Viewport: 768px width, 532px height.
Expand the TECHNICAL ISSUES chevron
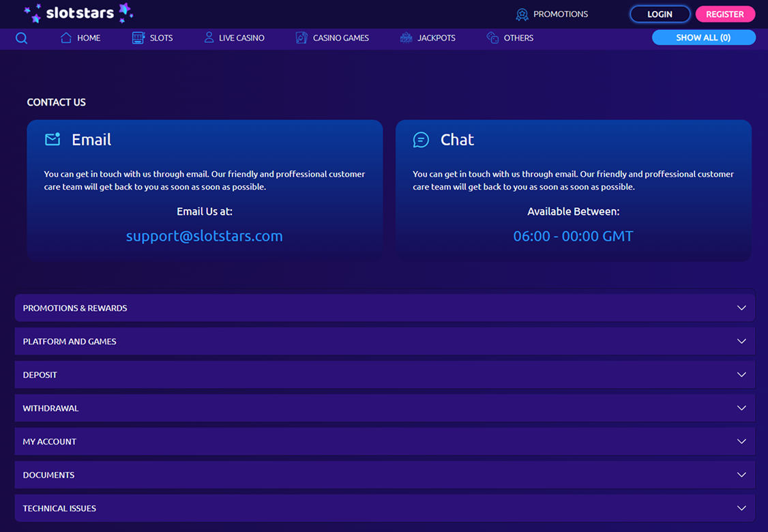[x=741, y=508]
